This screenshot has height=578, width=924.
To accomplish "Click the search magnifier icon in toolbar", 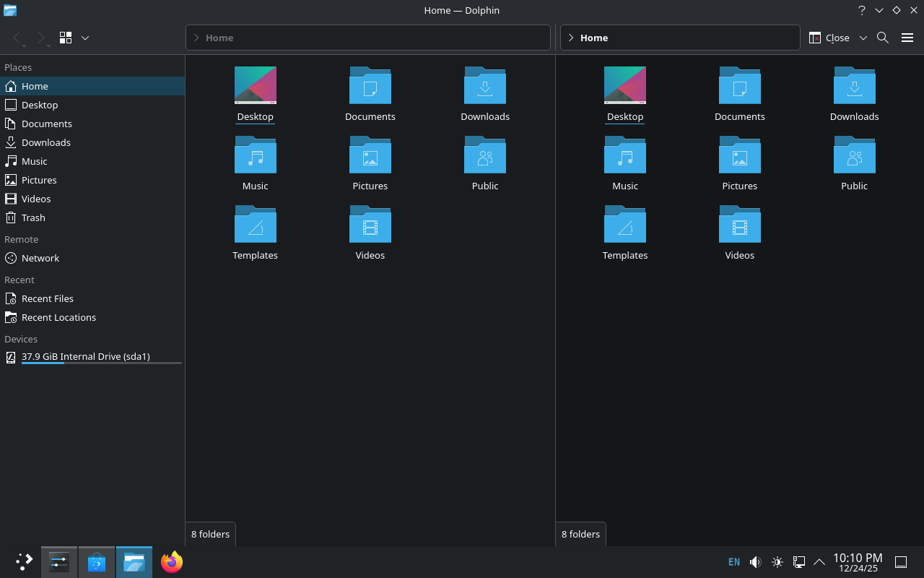I will tap(882, 38).
